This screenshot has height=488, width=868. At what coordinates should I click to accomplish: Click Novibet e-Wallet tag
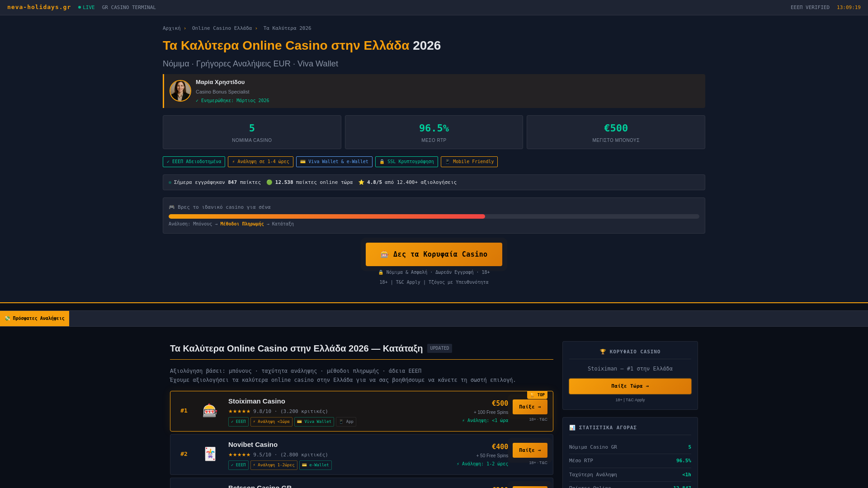coord(316,465)
